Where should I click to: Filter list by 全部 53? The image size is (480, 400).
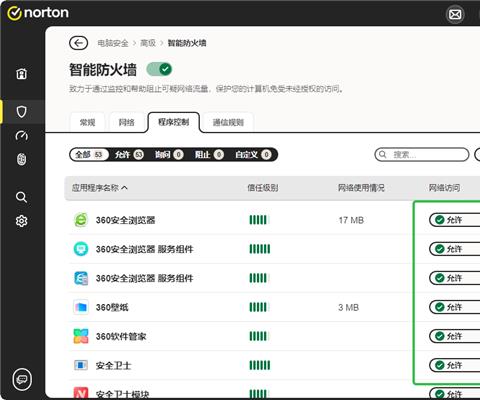coord(89,154)
